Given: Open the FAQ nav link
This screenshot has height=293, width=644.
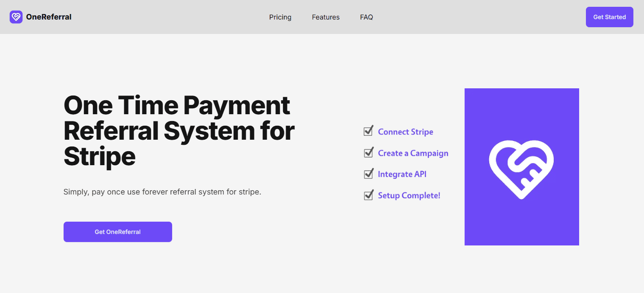Looking at the screenshot, I should [x=366, y=17].
